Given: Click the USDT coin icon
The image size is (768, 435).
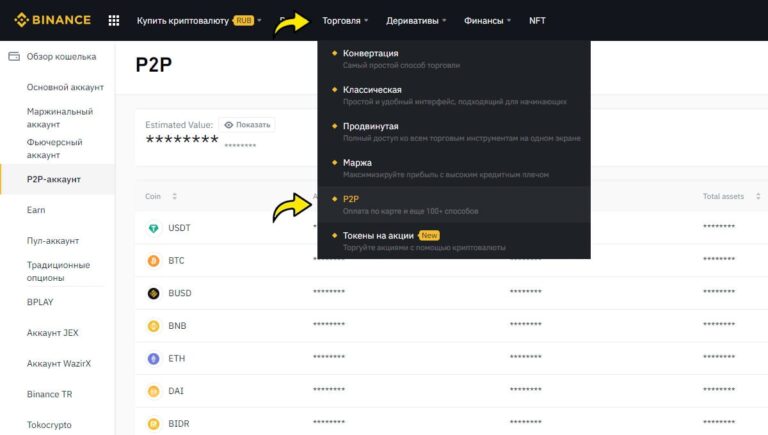Looking at the screenshot, I should pyautogui.click(x=153, y=228).
